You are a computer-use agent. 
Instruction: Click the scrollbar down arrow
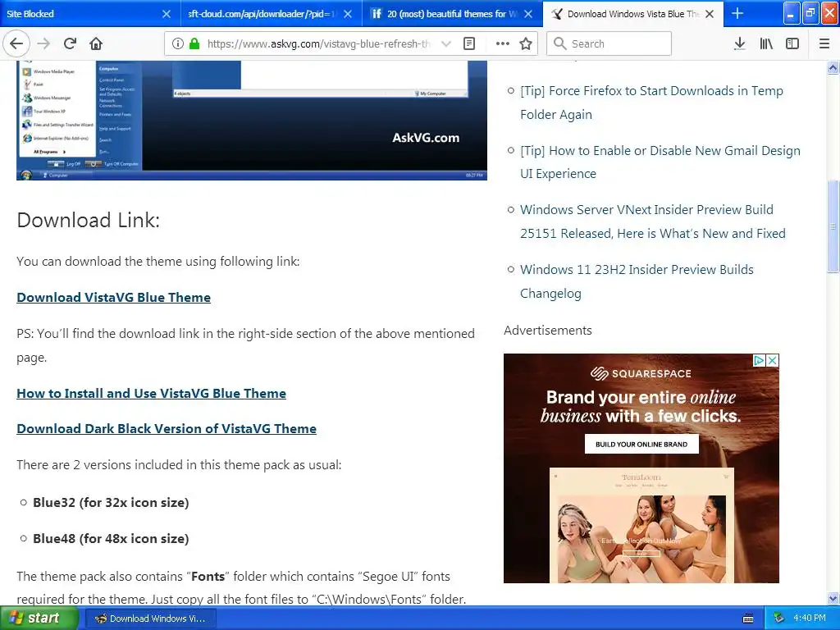pos(833,598)
